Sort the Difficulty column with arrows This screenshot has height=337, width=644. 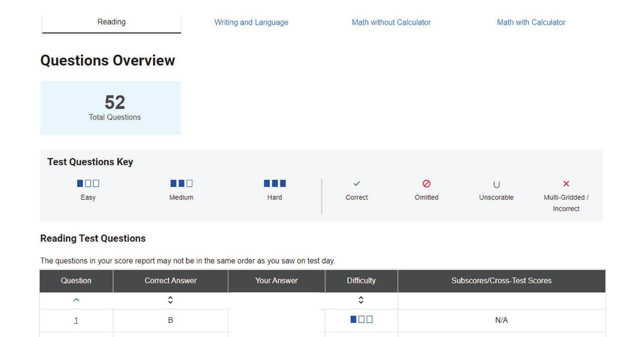tap(361, 301)
